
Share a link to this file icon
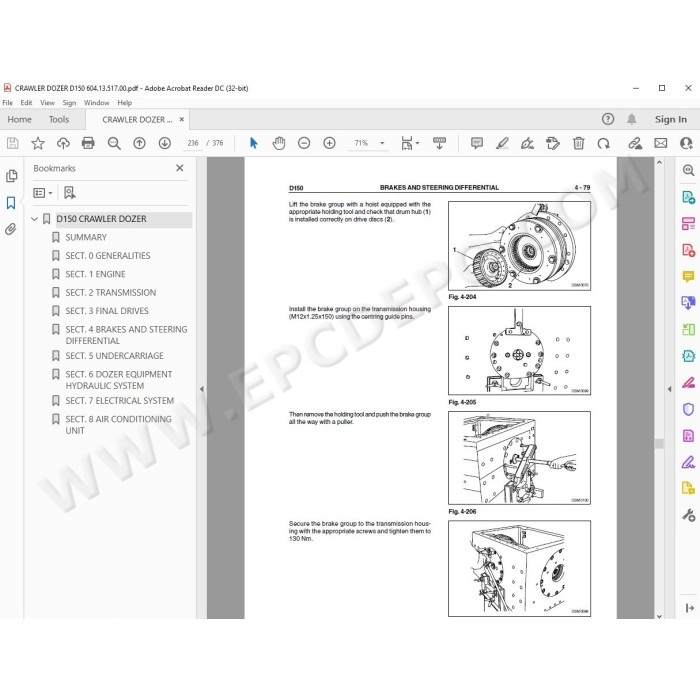[x=635, y=143]
